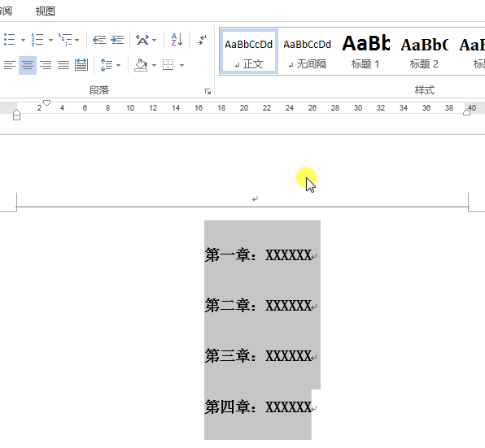Click the A-Z sort icon
The width and height of the screenshot is (485, 448).
click(x=177, y=40)
